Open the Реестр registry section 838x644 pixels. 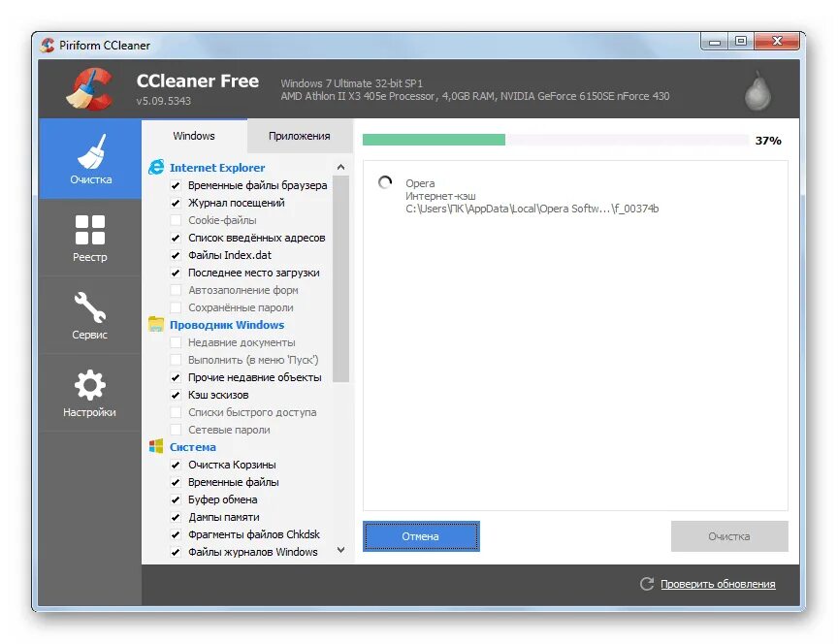pyautogui.click(x=90, y=238)
